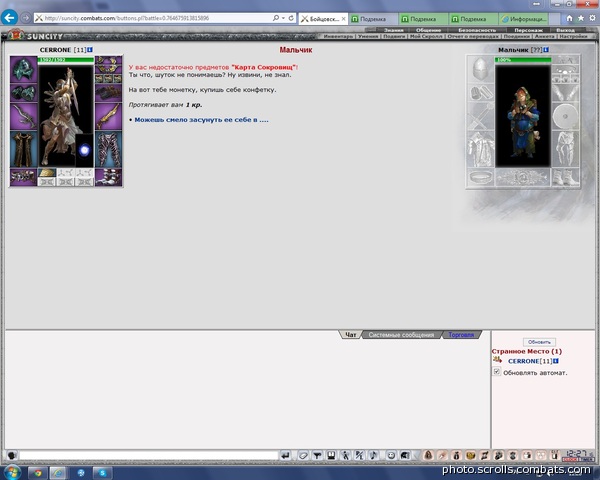Open the browser Tools gear
The width and height of the screenshot is (600, 480).
pyautogui.click(x=592, y=18)
